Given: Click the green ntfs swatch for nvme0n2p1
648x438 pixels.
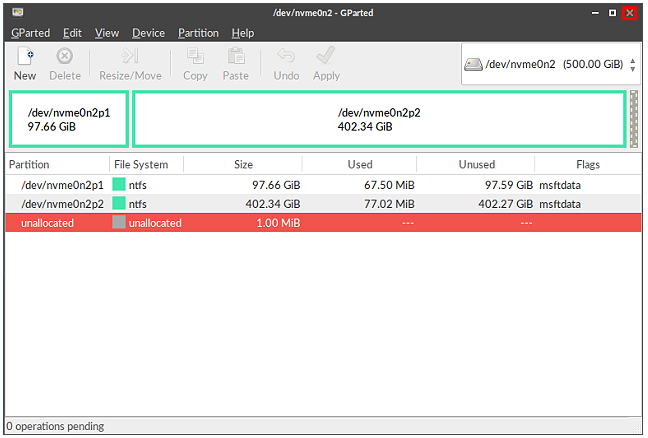Looking at the screenshot, I should coord(119,185).
